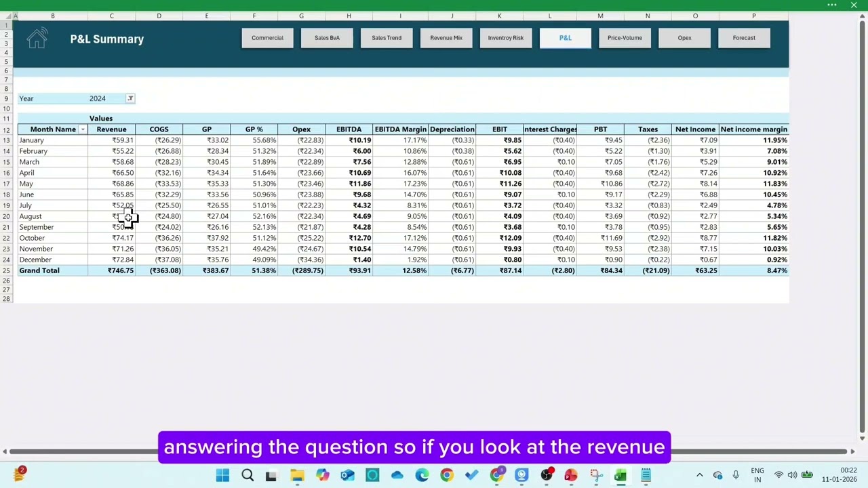
Task: Open the Forecast navigation button
Action: [744, 38]
